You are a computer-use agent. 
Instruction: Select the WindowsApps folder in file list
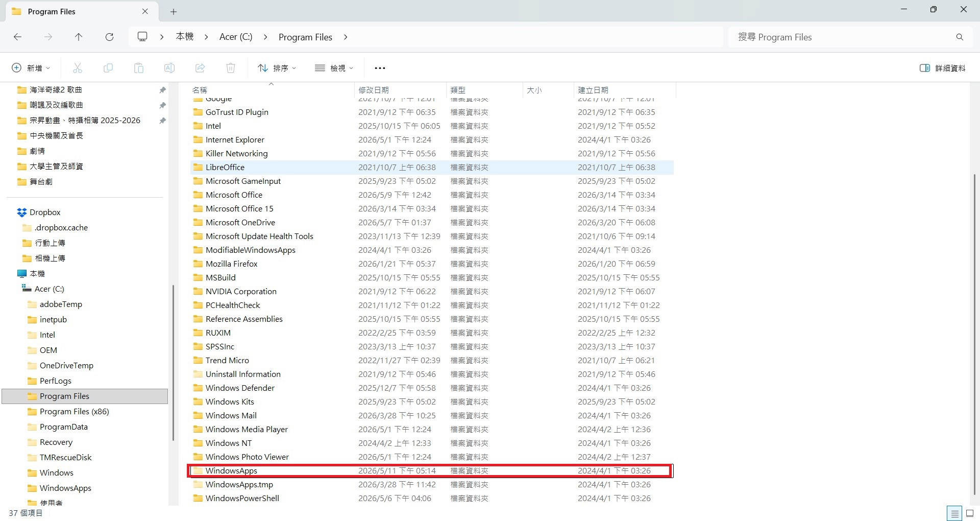[432, 471]
